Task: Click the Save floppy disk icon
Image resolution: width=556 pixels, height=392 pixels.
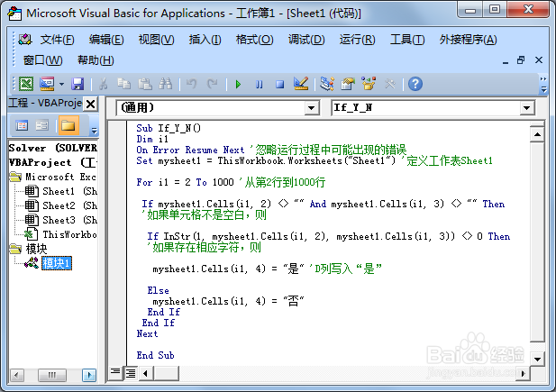Action: [x=77, y=84]
